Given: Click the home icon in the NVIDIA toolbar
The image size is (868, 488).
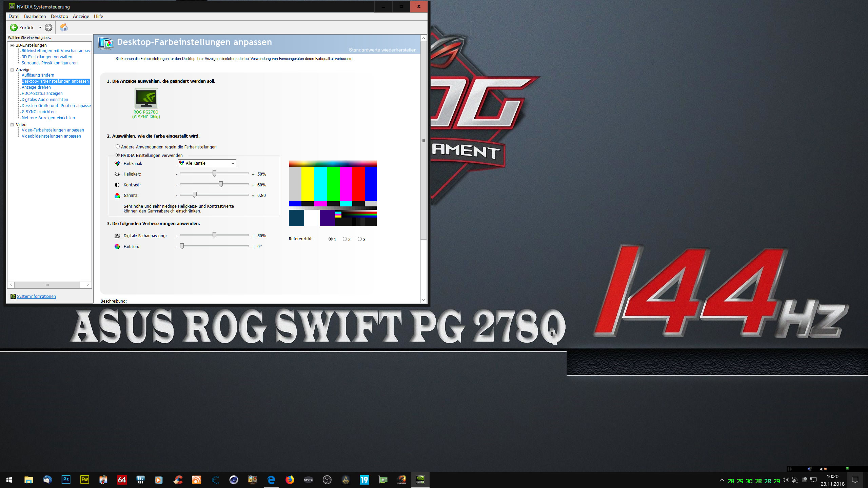Looking at the screenshot, I should coord(64,27).
